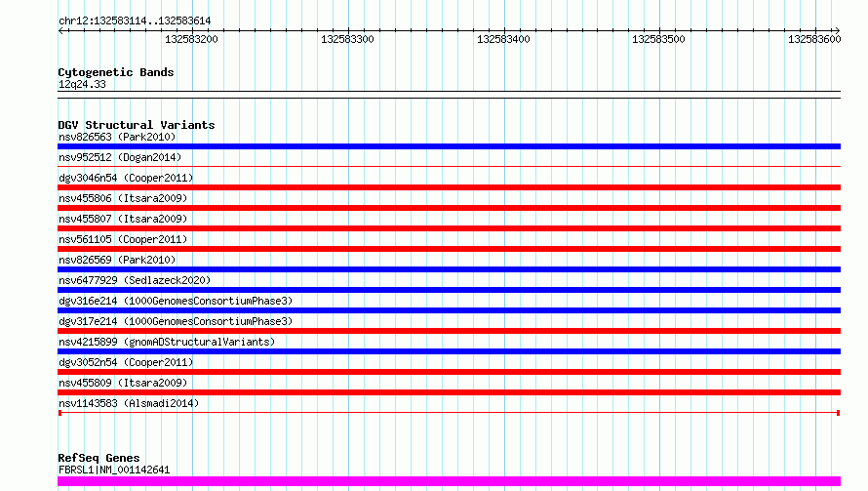The height and width of the screenshot is (491, 868).
Task: Click the thin red line for nsv952512
Action: [449, 166]
